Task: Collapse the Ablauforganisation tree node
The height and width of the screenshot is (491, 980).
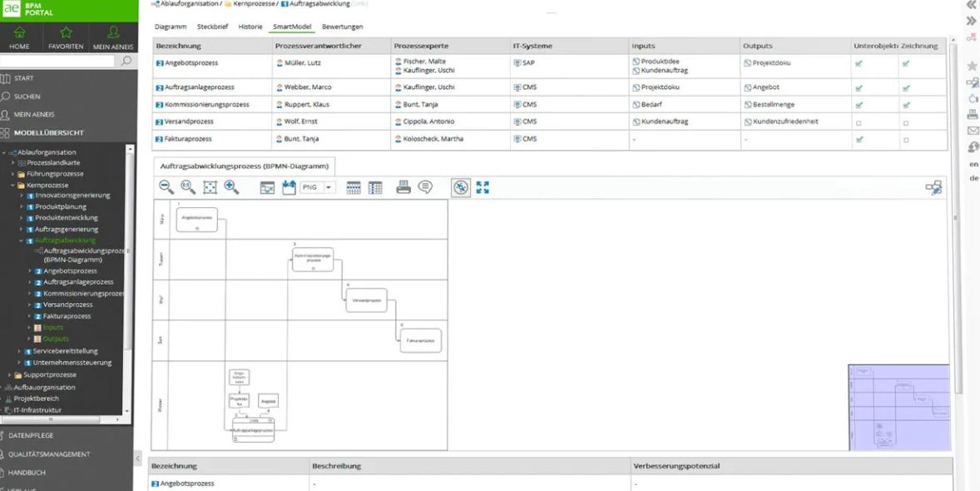Action: 4,152
